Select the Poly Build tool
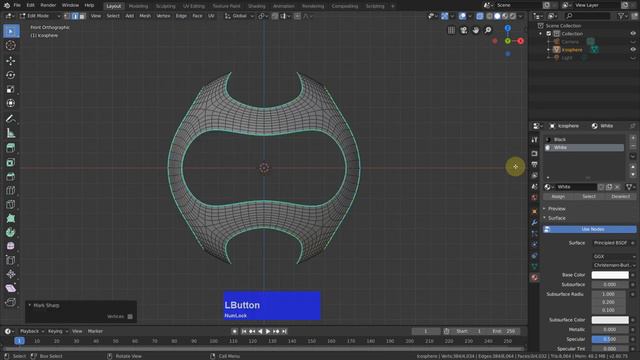This screenshot has height=360, width=640. click(x=11, y=218)
